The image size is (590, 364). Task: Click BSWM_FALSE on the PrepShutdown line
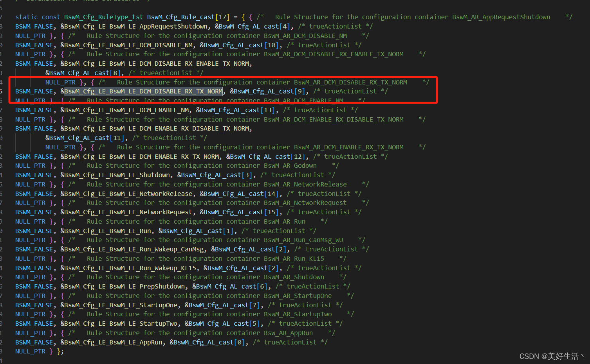34,286
